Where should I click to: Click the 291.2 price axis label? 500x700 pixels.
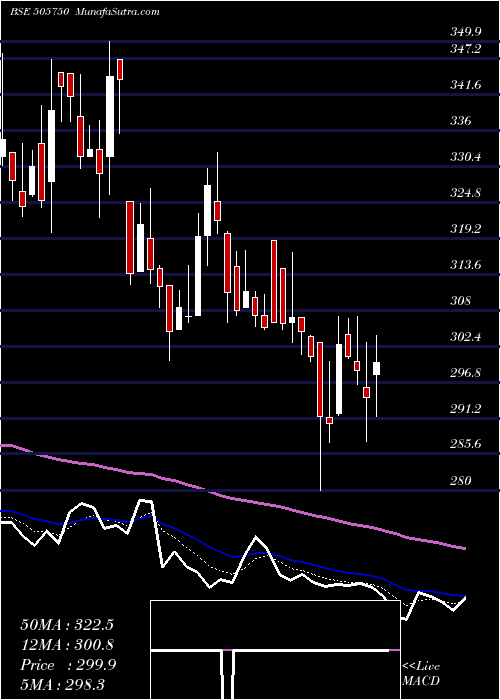click(x=466, y=409)
